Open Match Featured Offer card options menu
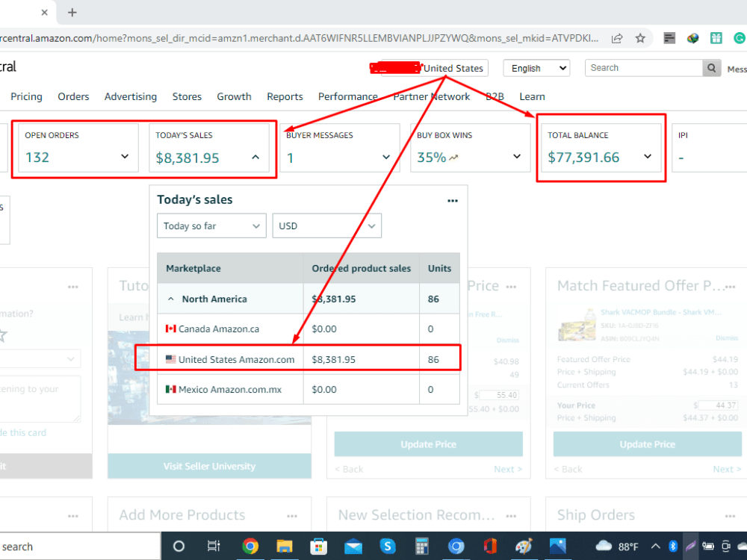Screen dimensions: 747x560 [730, 287]
